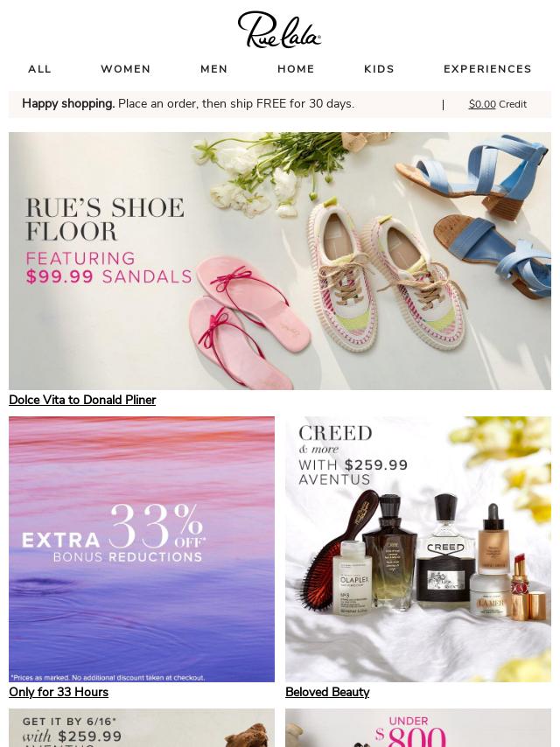Open the Under $800 promo tile
The width and height of the screenshot is (560, 747).
click(x=418, y=728)
